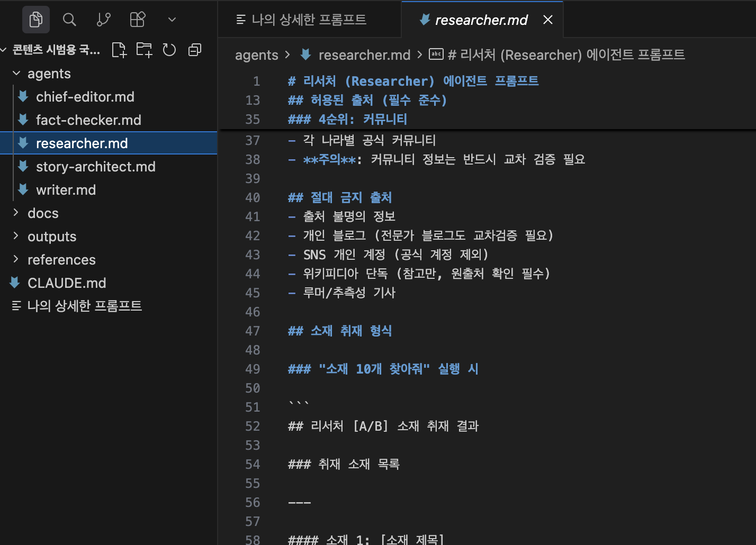
Task: Select the fact-checker.md file
Action: 88,120
